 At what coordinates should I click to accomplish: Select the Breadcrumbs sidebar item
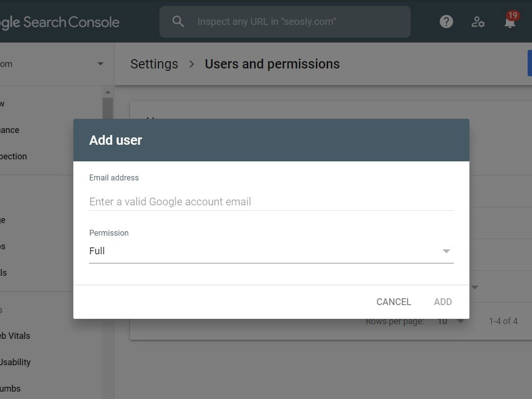coord(10,388)
